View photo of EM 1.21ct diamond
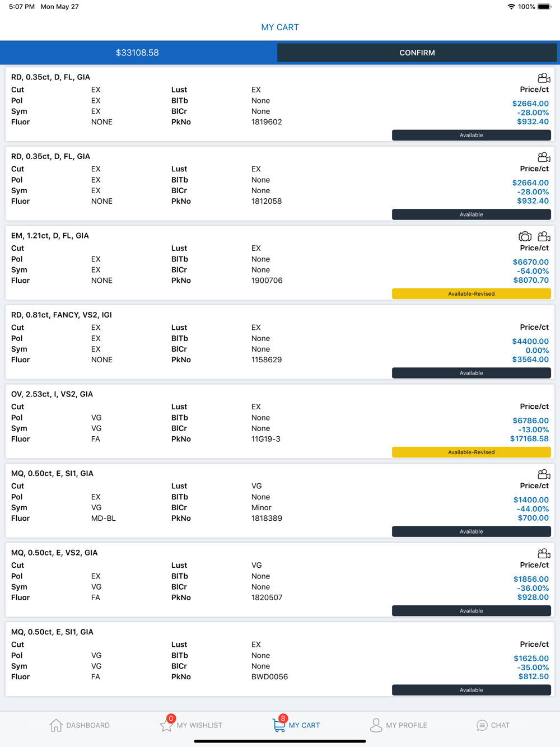 pyautogui.click(x=525, y=237)
